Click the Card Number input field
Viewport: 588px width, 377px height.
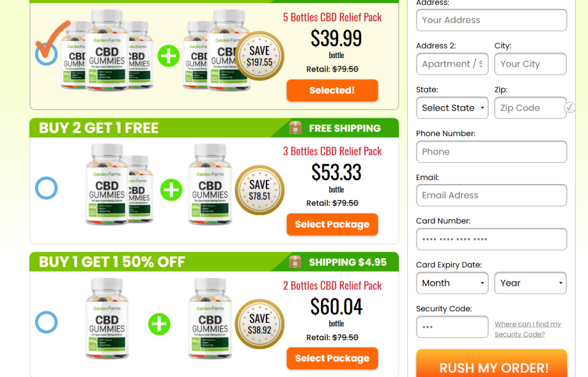click(x=491, y=239)
